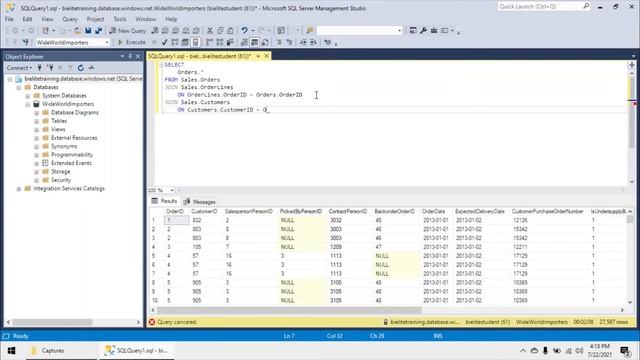Click the Change Connection plug icon
The height and width of the screenshot is (360, 640).
[x=25, y=42]
